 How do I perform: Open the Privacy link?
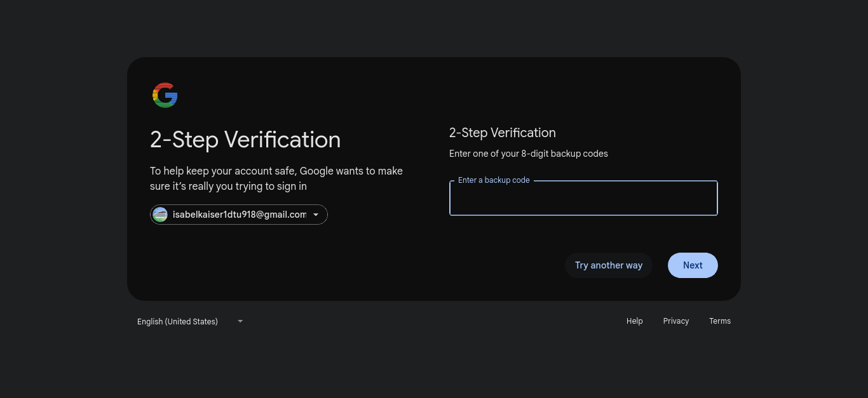pos(675,321)
